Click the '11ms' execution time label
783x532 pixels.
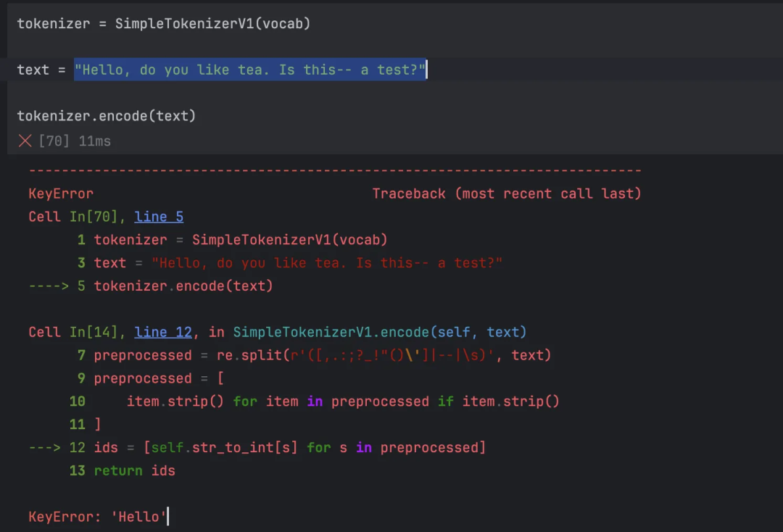(94, 141)
